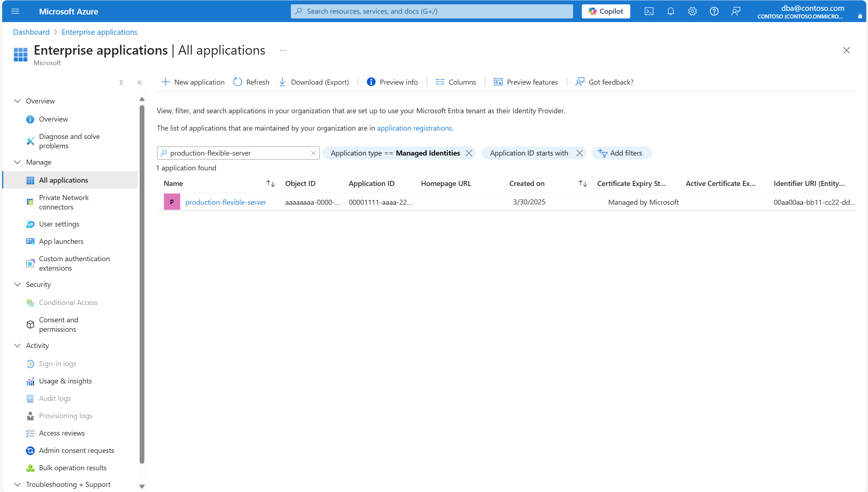Viewport: 868px width, 492px height.
Task: Open Preview info
Action: coord(392,82)
